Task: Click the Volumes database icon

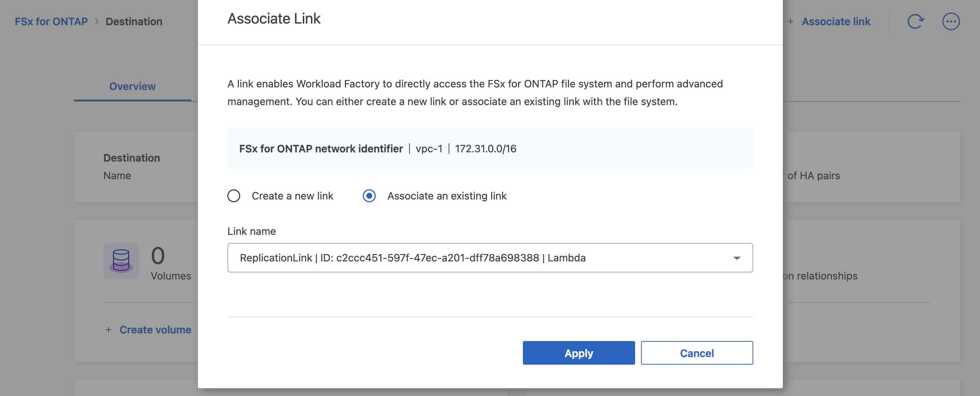Action: tap(121, 261)
